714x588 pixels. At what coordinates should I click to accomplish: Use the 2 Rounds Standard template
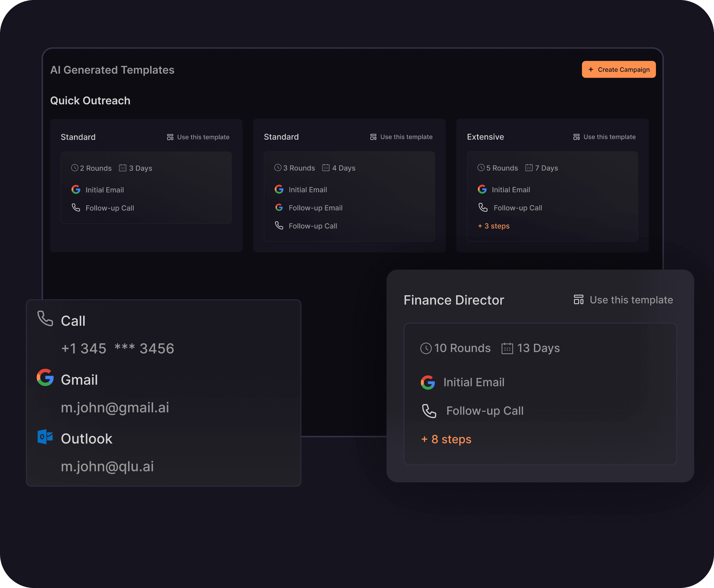198,137
